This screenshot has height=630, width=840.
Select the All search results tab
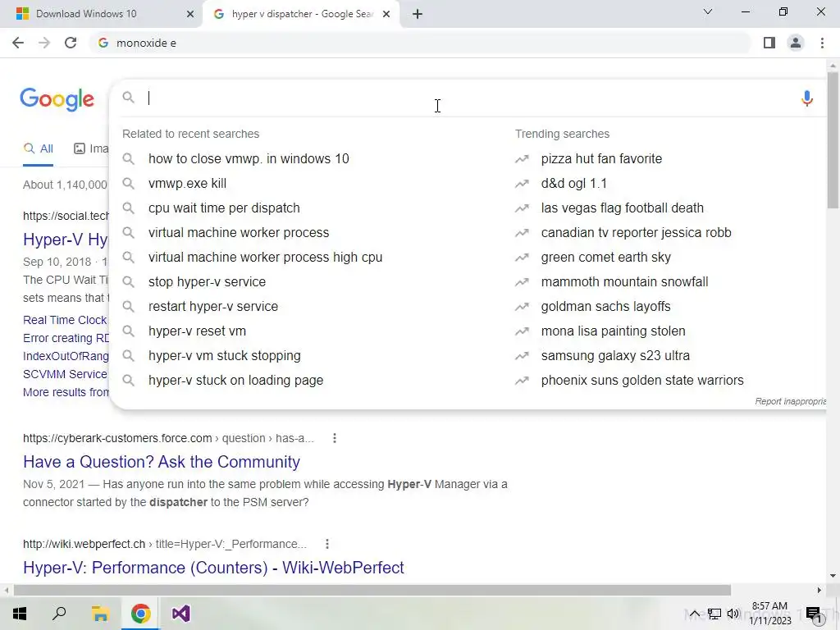[x=38, y=149]
